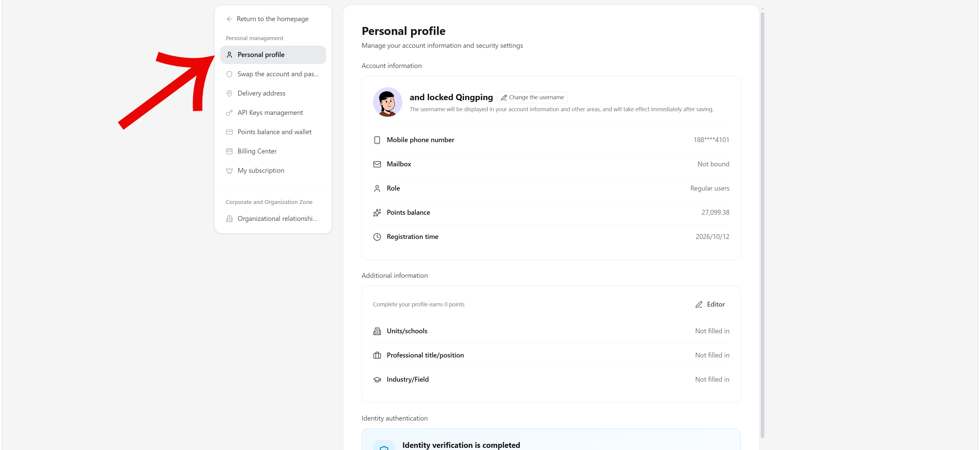Click the briefcase icon in Professional title row

377,355
